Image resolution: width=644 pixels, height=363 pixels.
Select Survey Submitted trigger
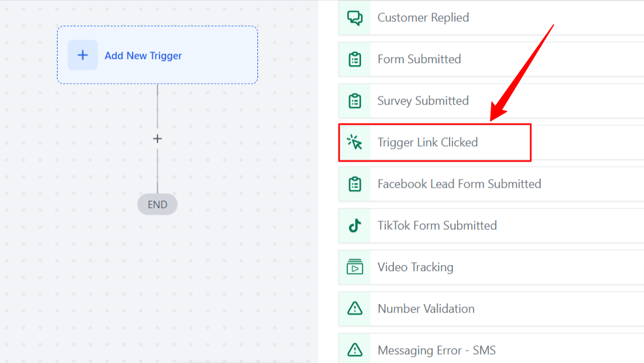pos(491,101)
